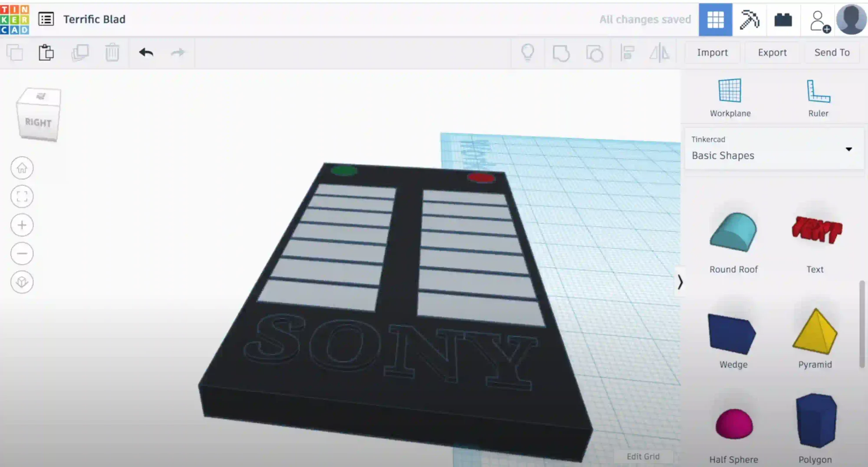868x467 pixels.
Task: Undo the last action
Action: click(x=146, y=52)
